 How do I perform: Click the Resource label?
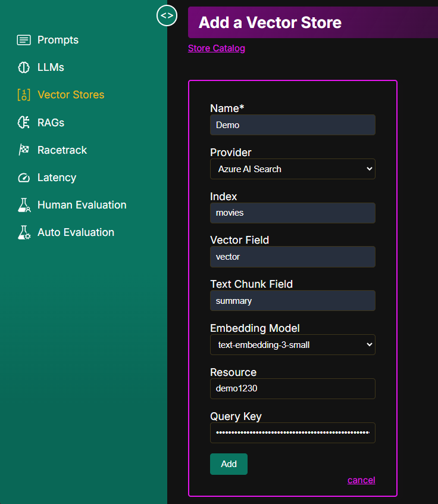point(233,372)
